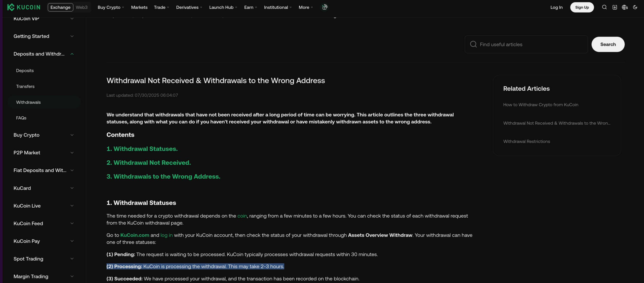
Task: Click the '(3) Succeeded' status line
Action: [233, 278]
